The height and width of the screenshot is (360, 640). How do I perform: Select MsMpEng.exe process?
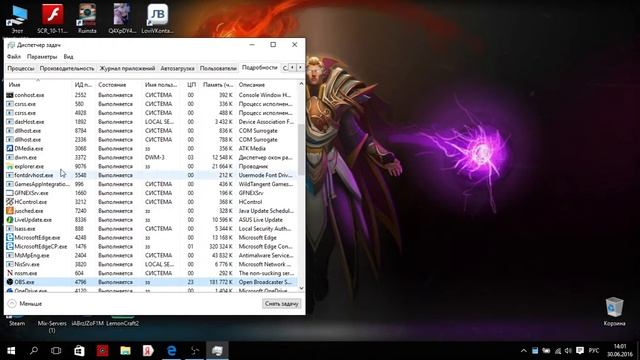(x=151, y=255)
